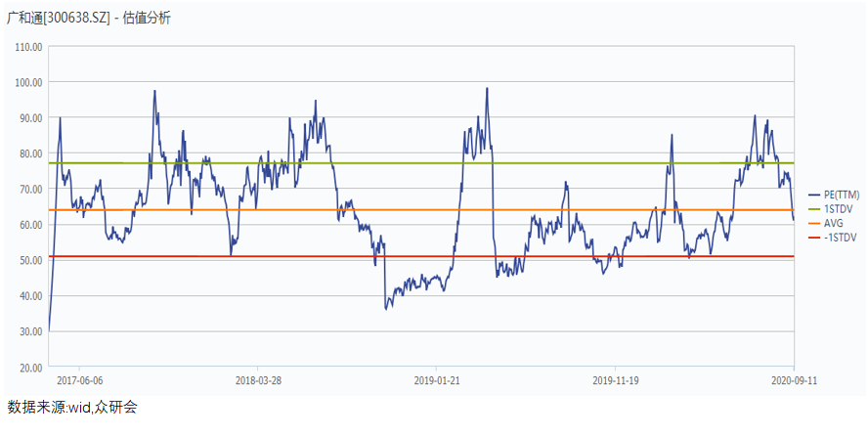This screenshot has width=868, height=436.
Task: Click the 110.00 y-axis value label
Action: [x=26, y=47]
